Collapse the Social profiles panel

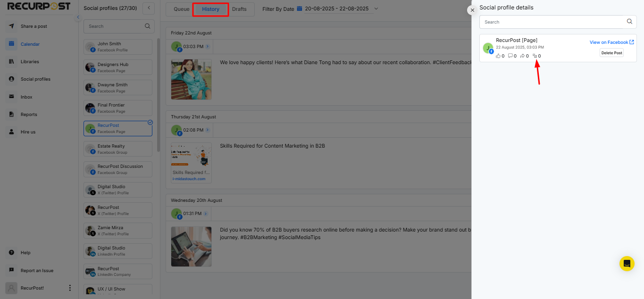pos(148,8)
